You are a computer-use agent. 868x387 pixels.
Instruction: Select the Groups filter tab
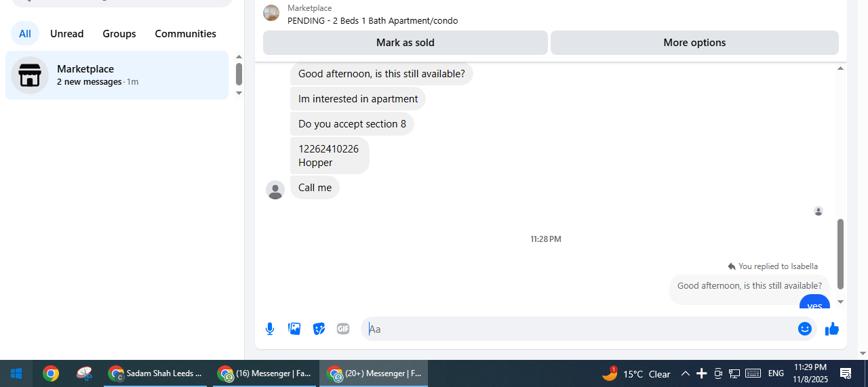(x=119, y=33)
